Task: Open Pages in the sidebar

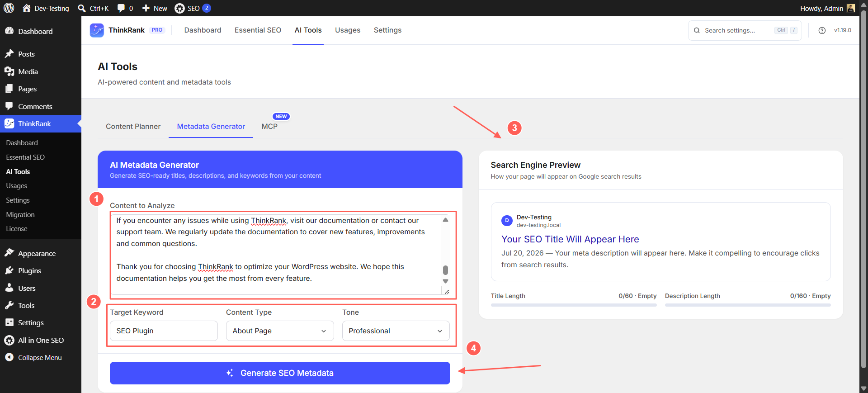Action: tap(27, 89)
